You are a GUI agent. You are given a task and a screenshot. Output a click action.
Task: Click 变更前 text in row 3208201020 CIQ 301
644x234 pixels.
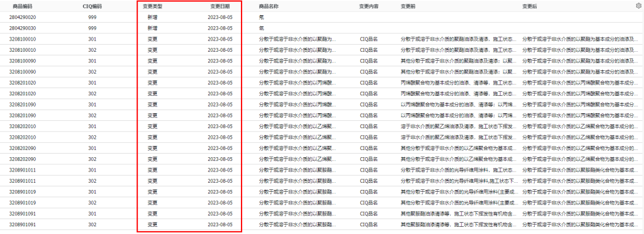[458, 83]
